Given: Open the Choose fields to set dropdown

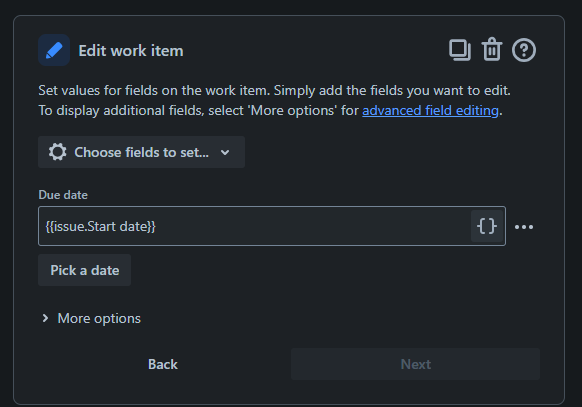Looking at the screenshot, I should coord(141,152).
